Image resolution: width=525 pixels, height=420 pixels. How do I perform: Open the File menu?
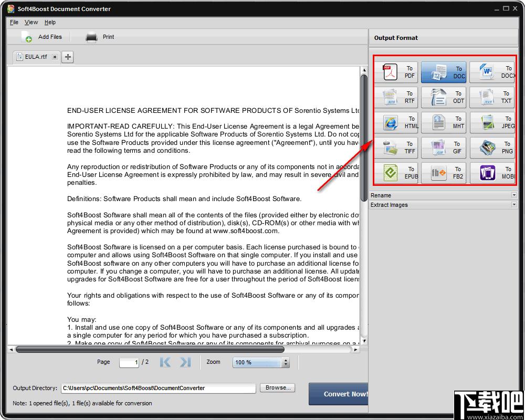[x=14, y=22]
